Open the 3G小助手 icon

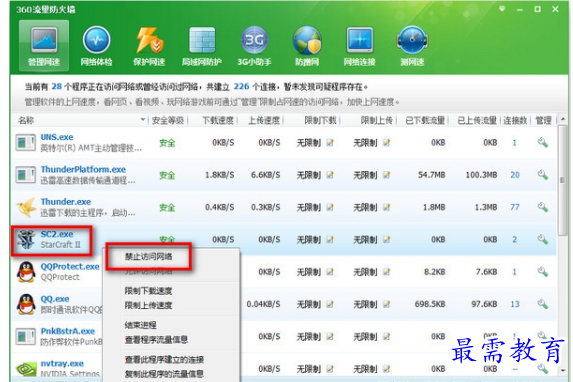click(x=254, y=45)
